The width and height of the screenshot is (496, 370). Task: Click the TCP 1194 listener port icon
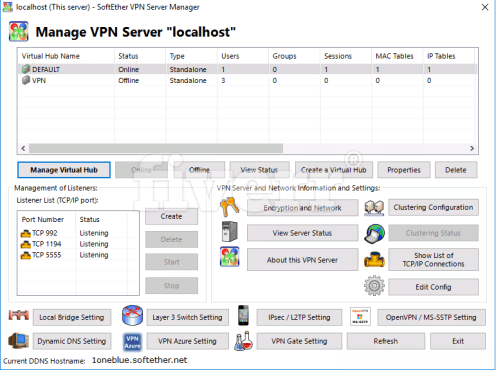[26, 244]
